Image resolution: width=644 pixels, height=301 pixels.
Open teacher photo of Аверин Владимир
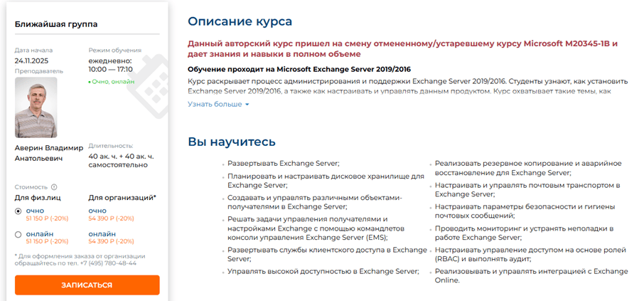click(36, 107)
